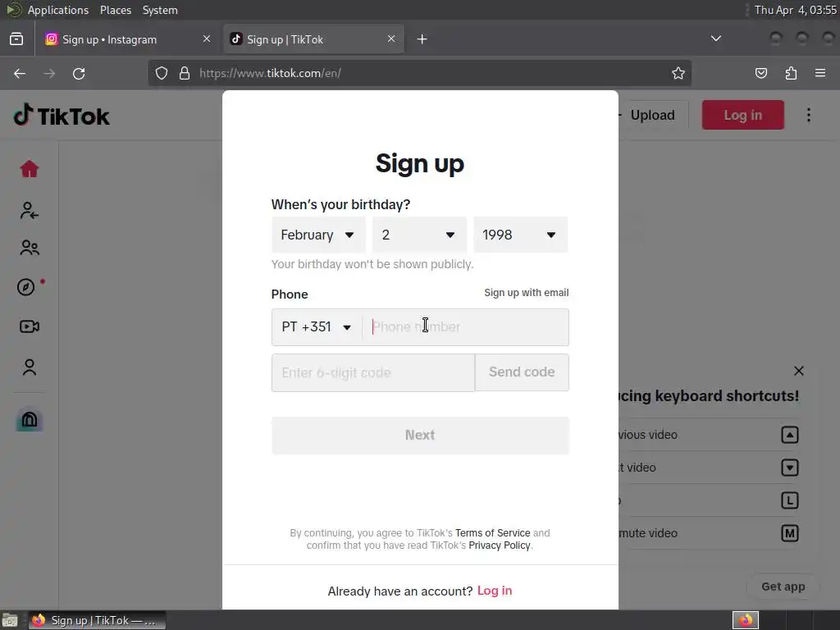840x630 pixels.
Task: Click the rounded avatar icon below profile
Action: coord(30,420)
